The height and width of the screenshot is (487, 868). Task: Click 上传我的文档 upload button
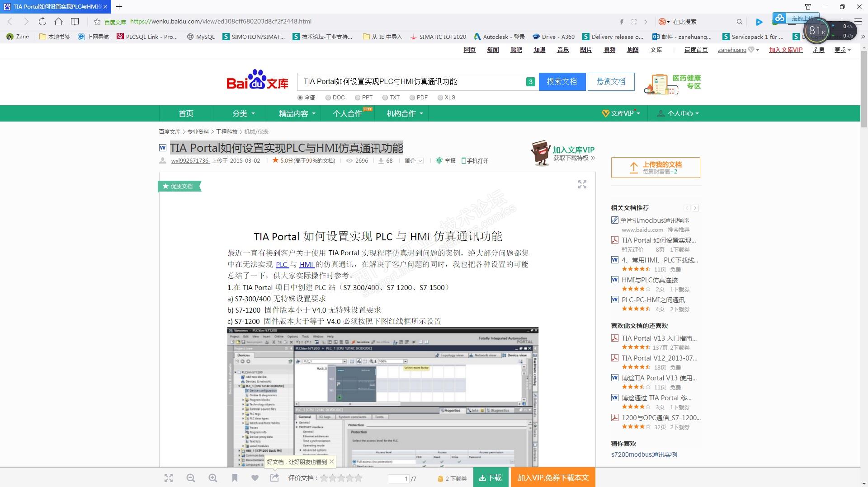tap(656, 168)
